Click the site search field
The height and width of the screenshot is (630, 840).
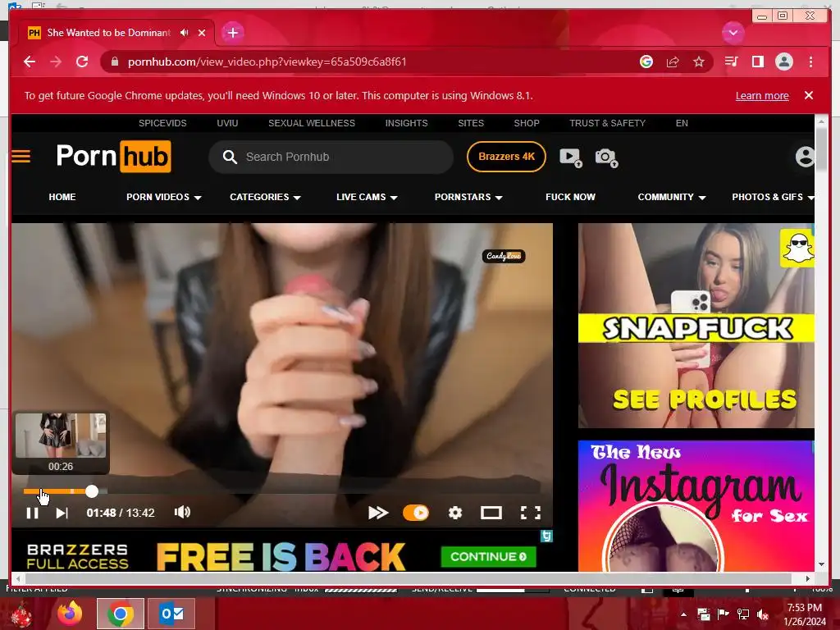(331, 157)
